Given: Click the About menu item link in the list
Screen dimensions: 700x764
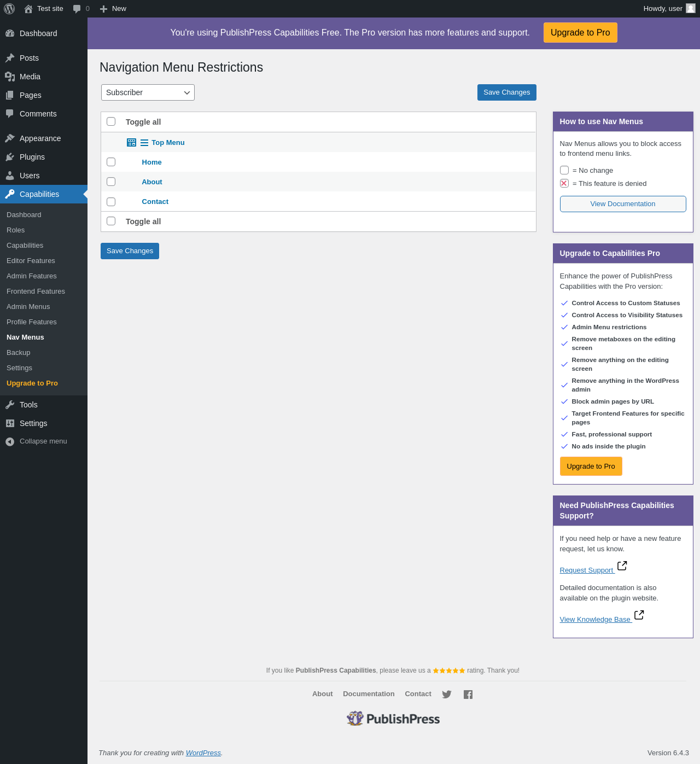Looking at the screenshot, I should (152, 182).
